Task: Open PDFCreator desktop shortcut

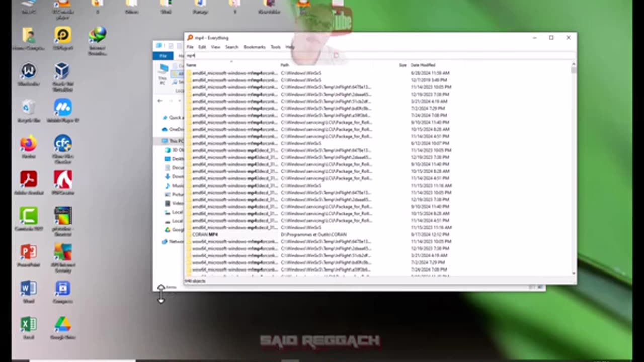Action: coord(63,183)
